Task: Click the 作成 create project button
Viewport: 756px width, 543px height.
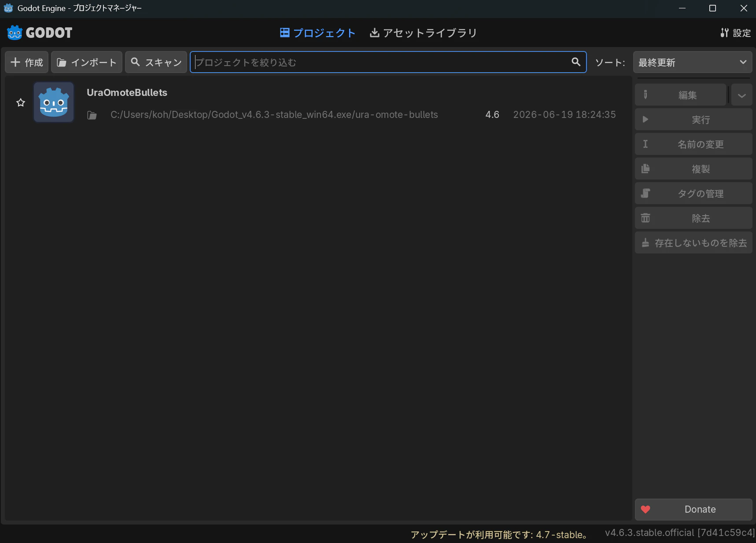Action: tap(27, 62)
